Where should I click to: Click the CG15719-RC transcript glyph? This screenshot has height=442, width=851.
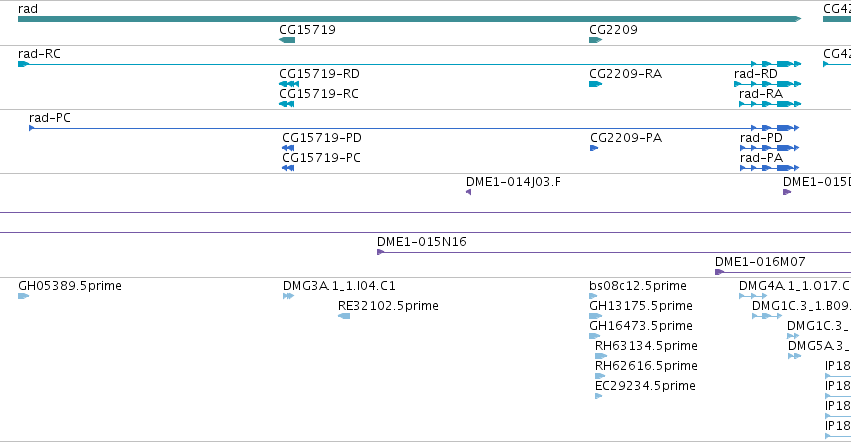pos(286,104)
